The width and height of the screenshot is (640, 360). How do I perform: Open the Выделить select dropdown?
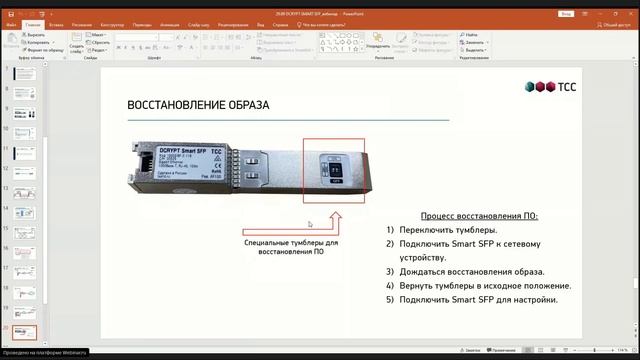click(473, 50)
